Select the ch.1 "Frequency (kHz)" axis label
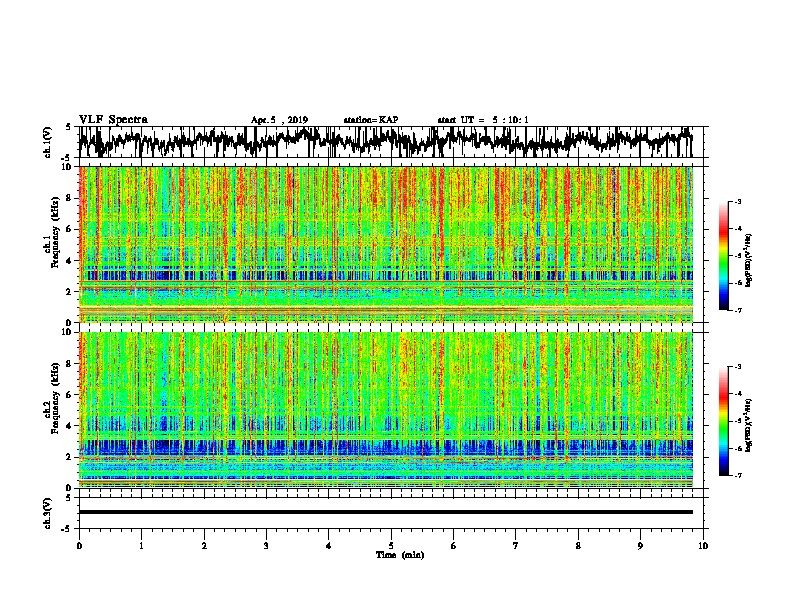 (x=55, y=233)
